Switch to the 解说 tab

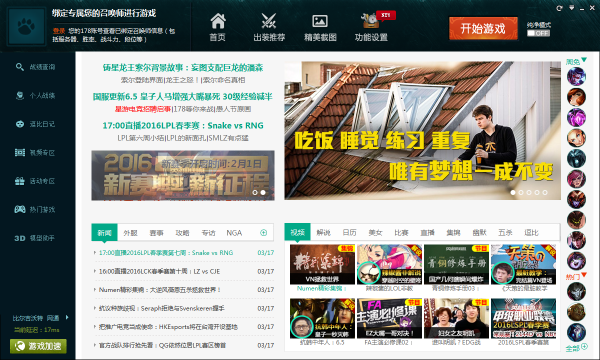coord(323,232)
